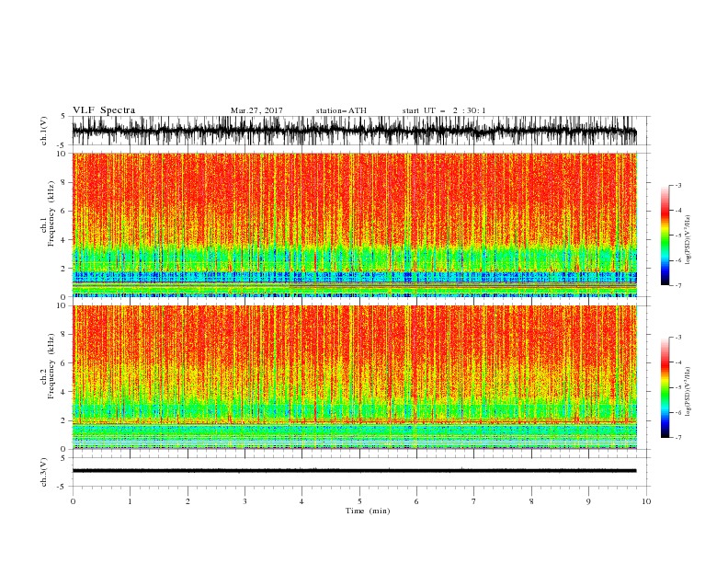Click the ch.1 frequency tick "4"
The width and height of the screenshot is (728, 563).
coord(63,240)
